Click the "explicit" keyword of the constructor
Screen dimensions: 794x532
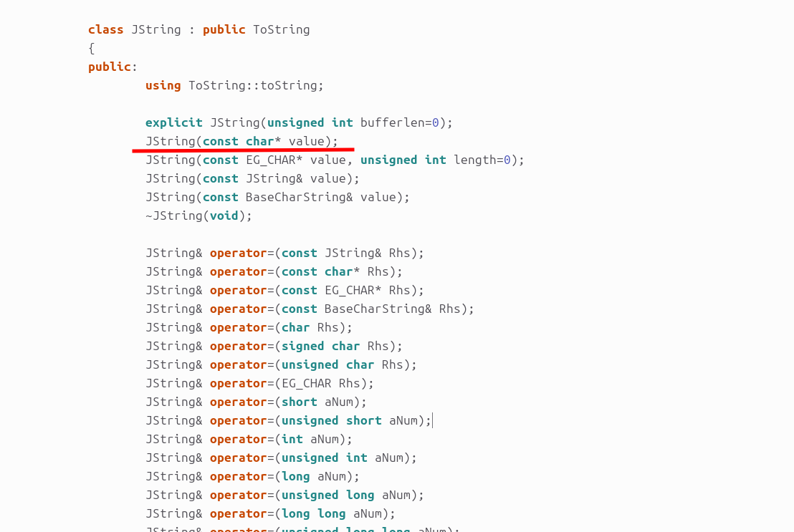click(173, 122)
